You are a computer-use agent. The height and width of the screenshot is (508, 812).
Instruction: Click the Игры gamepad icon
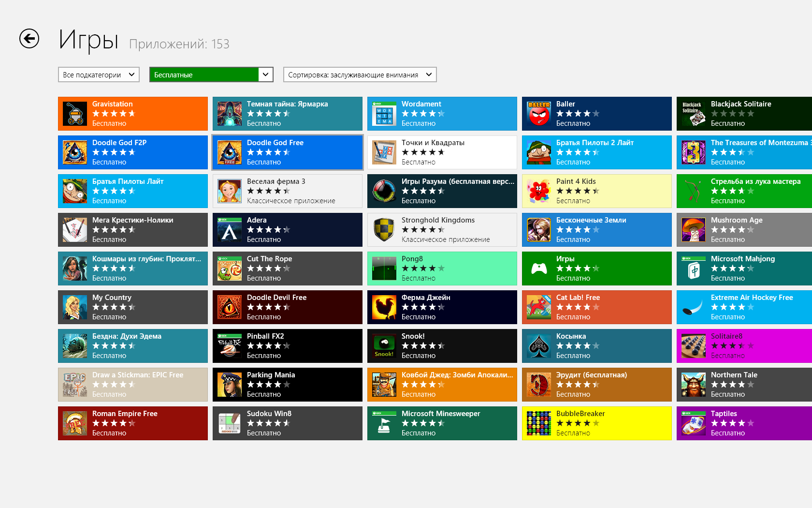pos(539,269)
